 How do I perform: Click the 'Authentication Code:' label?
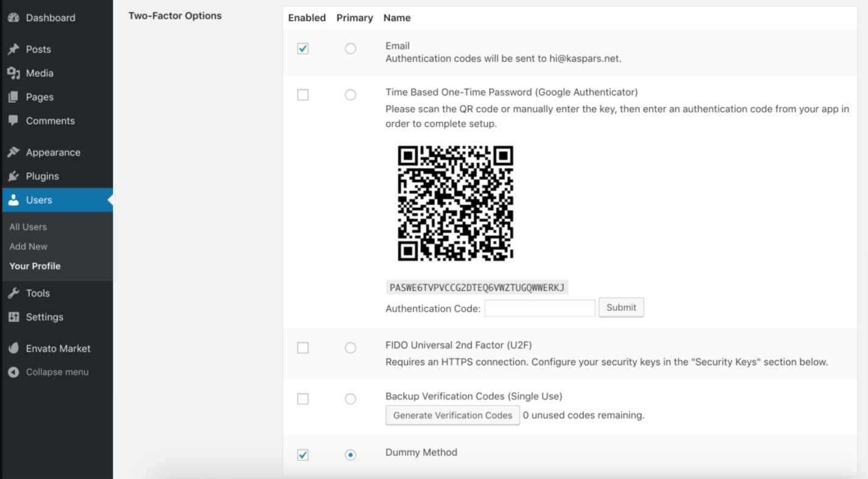[x=433, y=309]
